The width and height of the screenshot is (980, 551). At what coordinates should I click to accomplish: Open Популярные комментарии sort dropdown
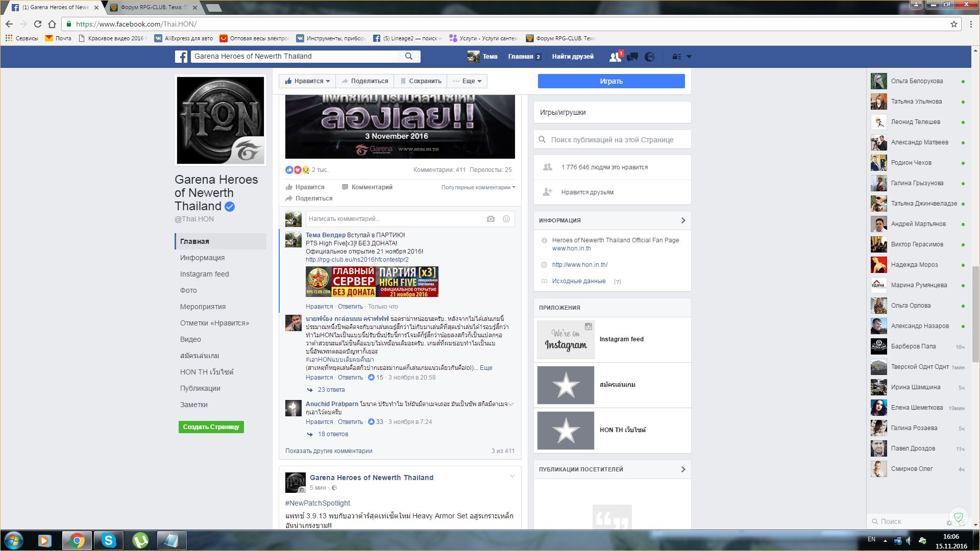point(478,187)
